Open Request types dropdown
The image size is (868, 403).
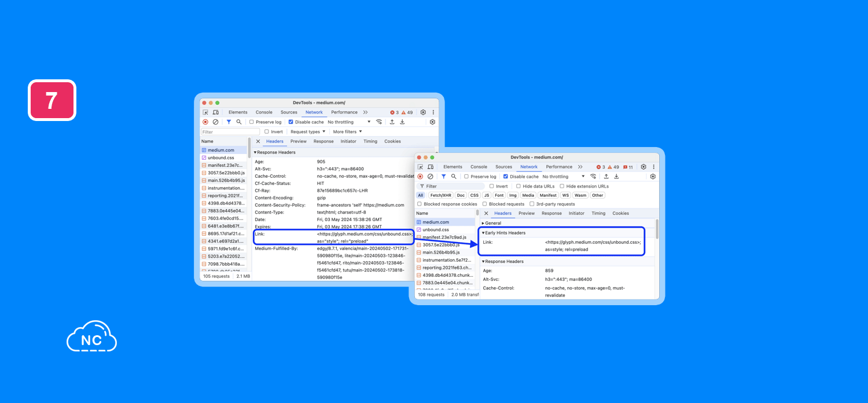point(308,132)
